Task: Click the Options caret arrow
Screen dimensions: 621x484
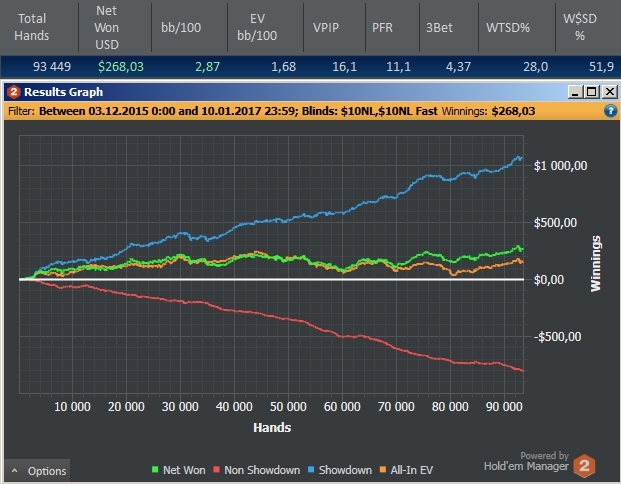Action: point(15,471)
